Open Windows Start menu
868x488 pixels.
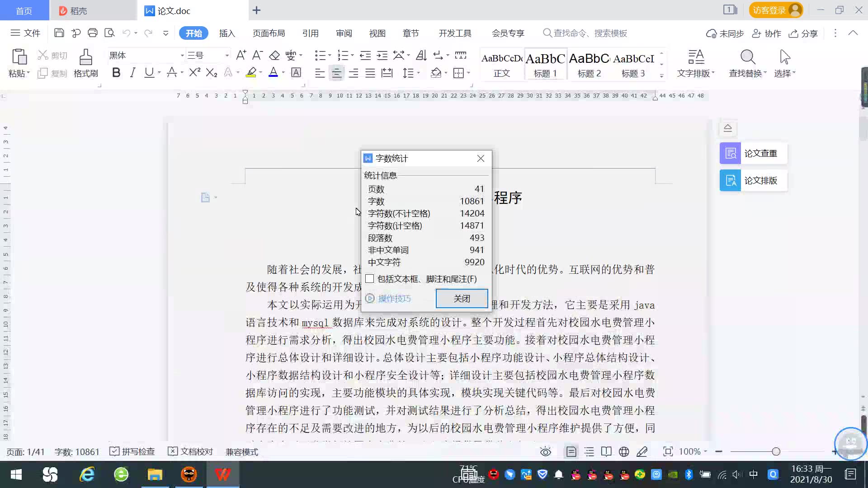16,474
